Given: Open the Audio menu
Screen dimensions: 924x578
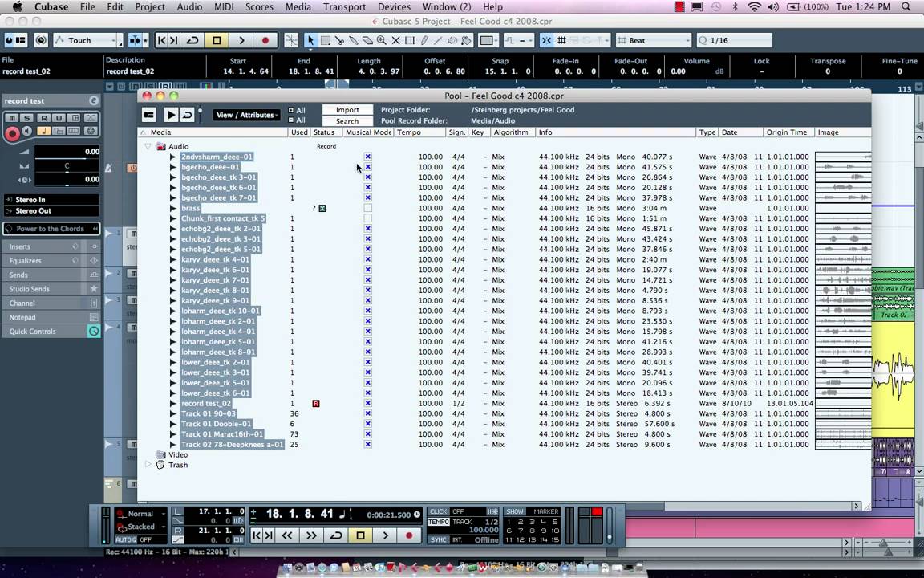Looking at the screenshot, I should coord(190,7).
